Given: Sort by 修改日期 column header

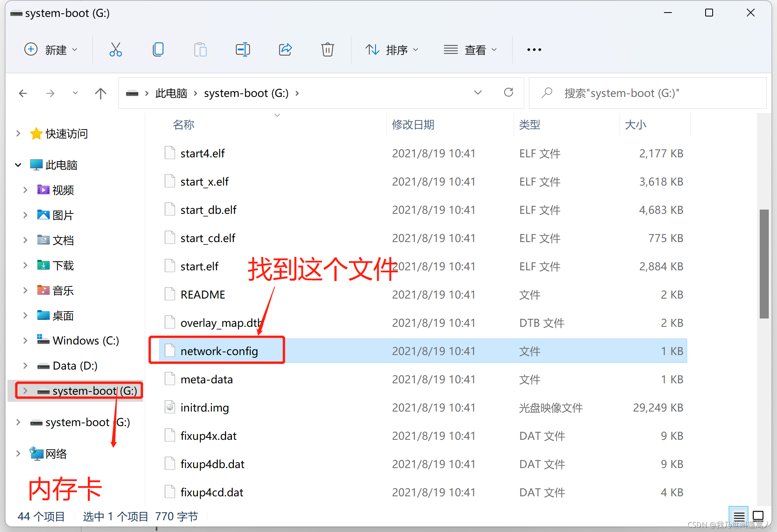Looking at the screenshot, I should tap(413, 125).
